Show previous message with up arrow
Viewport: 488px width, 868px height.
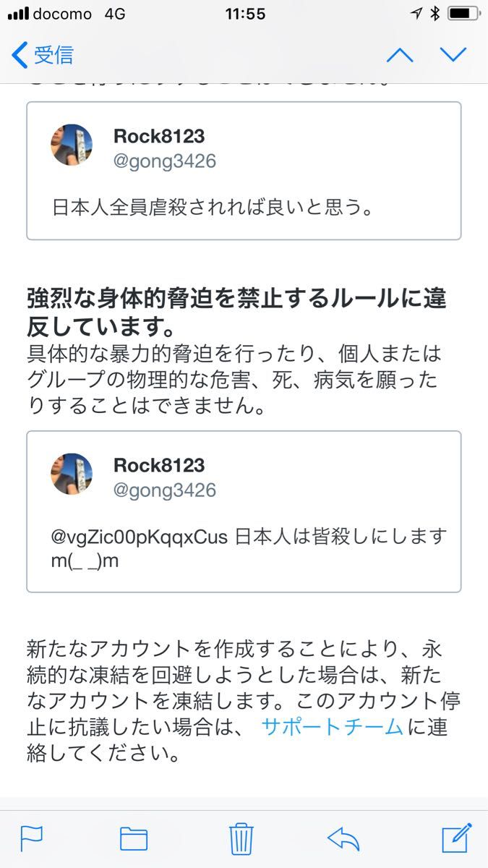click(400, 55)
